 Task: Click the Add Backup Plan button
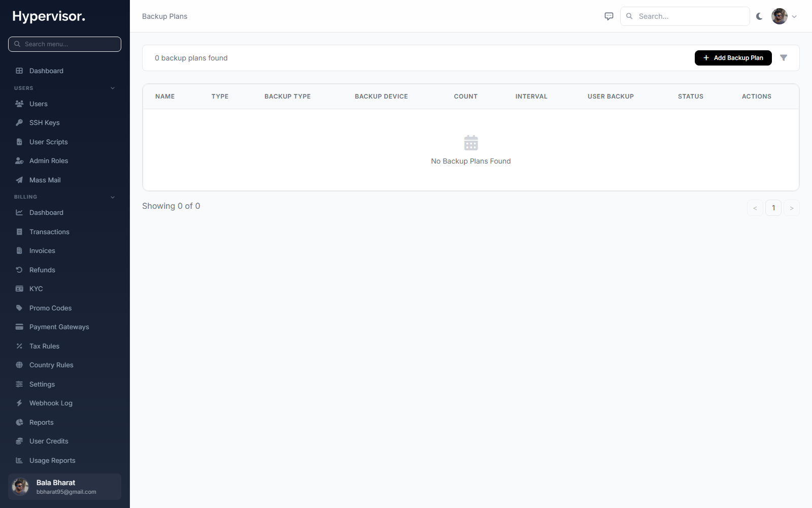733,58
